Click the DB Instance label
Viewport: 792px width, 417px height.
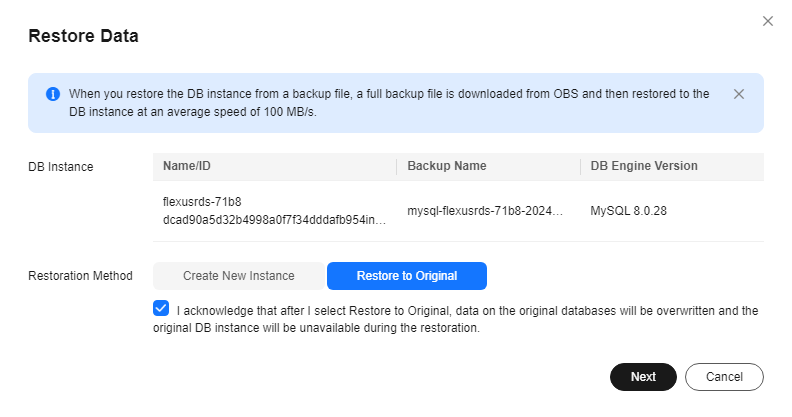click(x=60, y=167)
